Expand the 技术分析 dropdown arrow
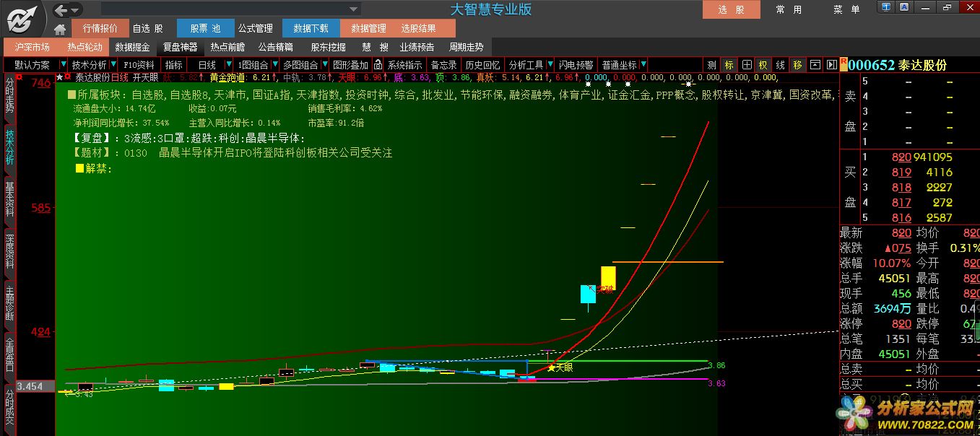 coord(113,64)
